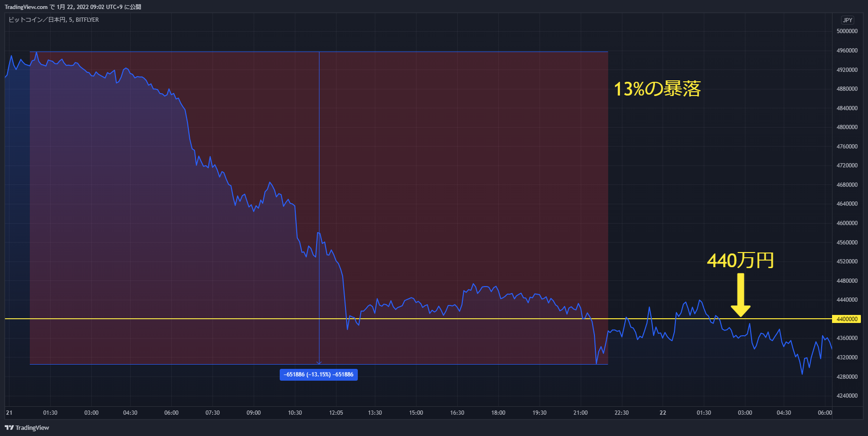Click the 21 date label on time axis
Screen dimensions: 868x436
pos(9,413)
